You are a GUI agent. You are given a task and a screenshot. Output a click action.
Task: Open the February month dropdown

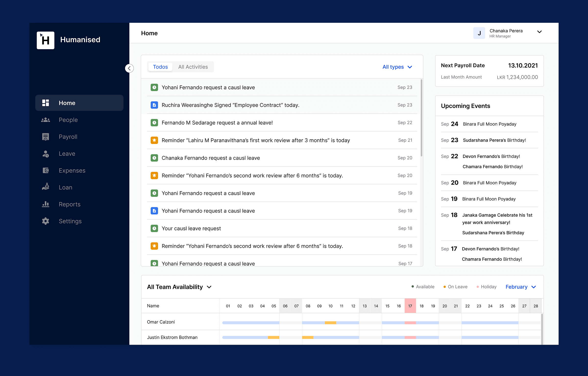click(x=521, y=287)
